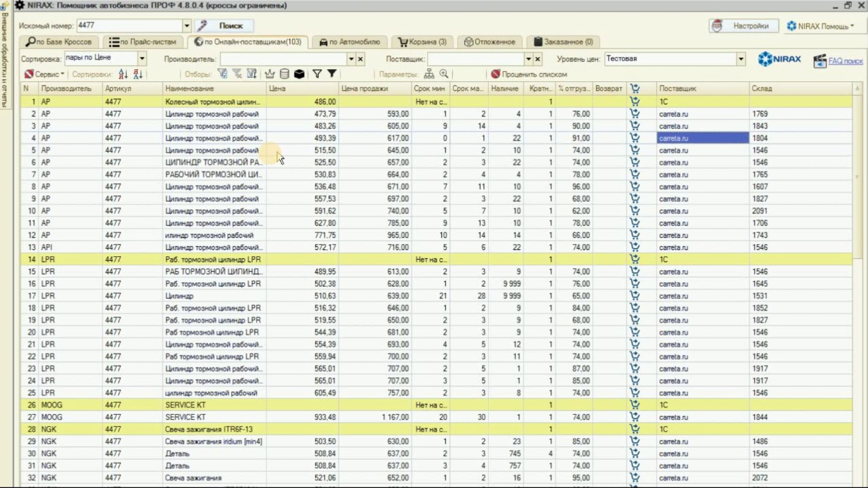Sort by the Цена column header
868x488 pixels.
[302, 88]
